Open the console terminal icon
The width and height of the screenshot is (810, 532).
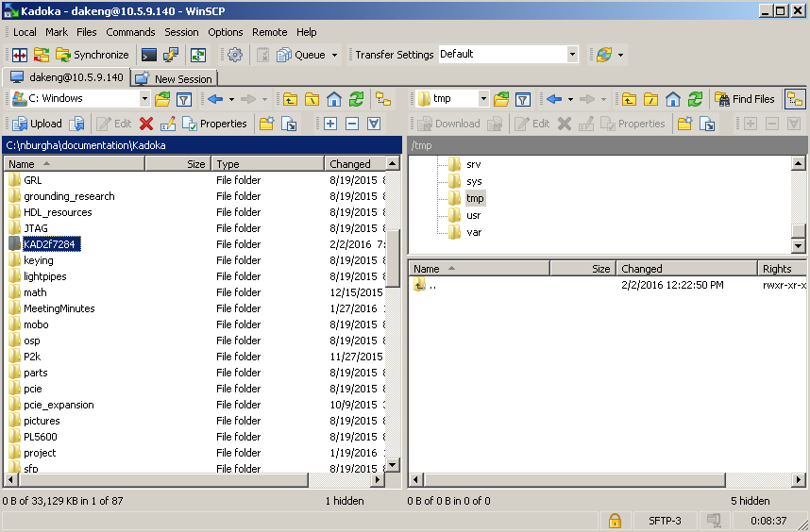click(x=149, y=55)
